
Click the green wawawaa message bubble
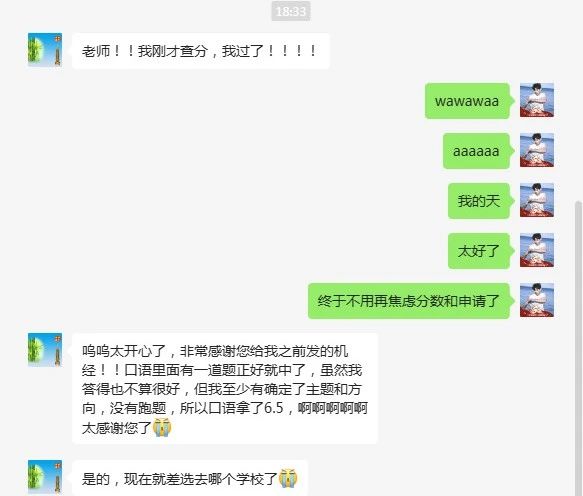click(469, 101)
